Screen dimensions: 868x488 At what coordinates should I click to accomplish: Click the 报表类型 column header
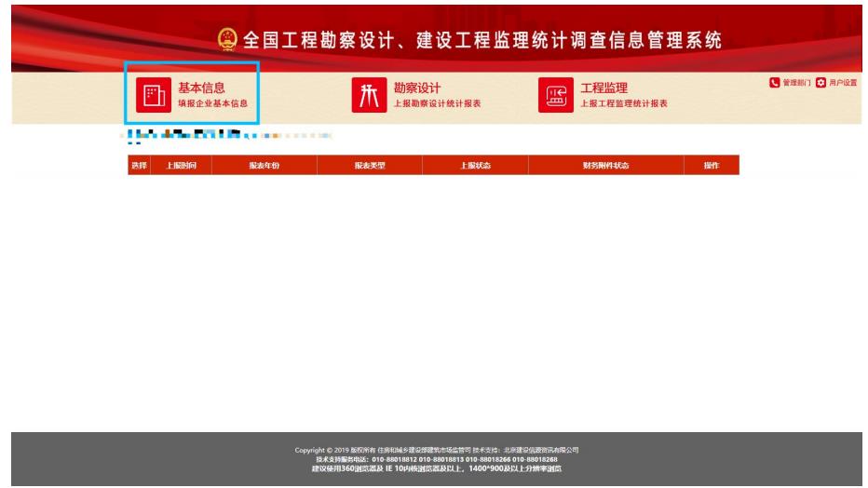[x=369, y=165]
